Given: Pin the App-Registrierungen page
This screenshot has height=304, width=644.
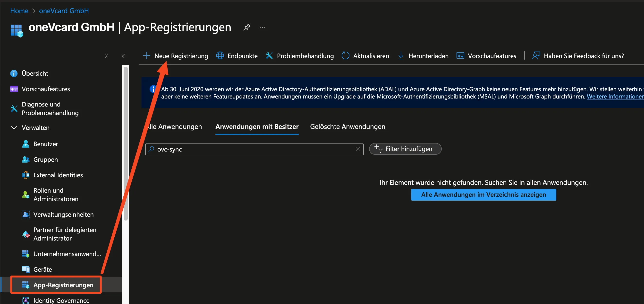Looking at the screenshot, I should (247, 27).
